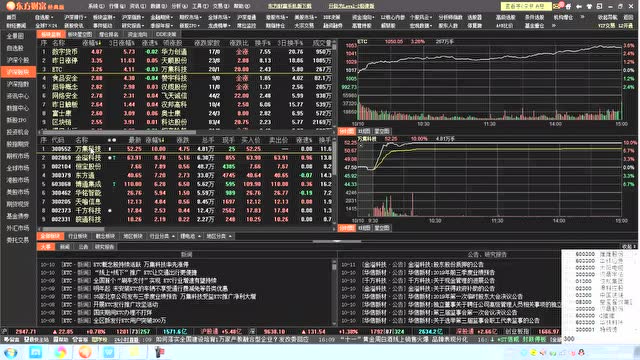This screenshot has width=640, height=360.
Task: Open the skin (shirt) icon in title bar
Action: 589,7
